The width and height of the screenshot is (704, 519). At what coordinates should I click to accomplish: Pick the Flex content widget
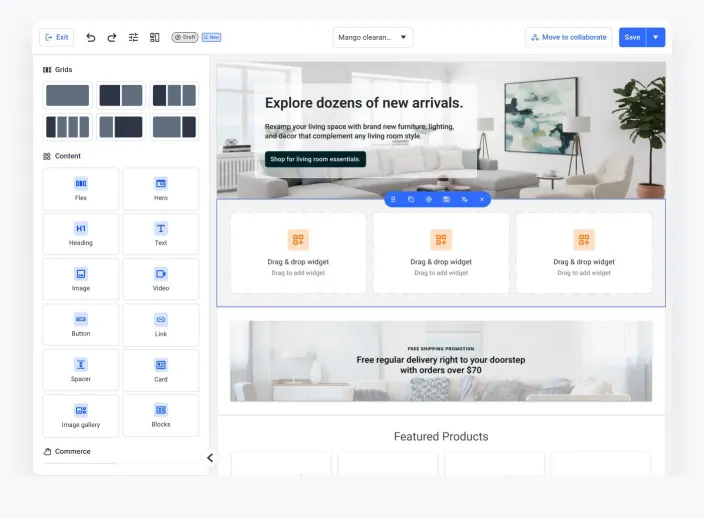(x=81, y=189)
